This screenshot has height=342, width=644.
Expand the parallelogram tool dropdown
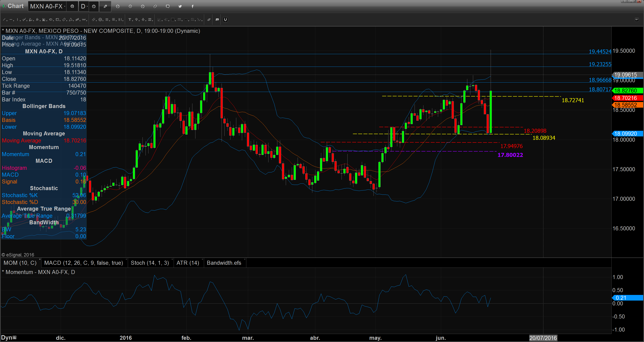pos(67,21)
